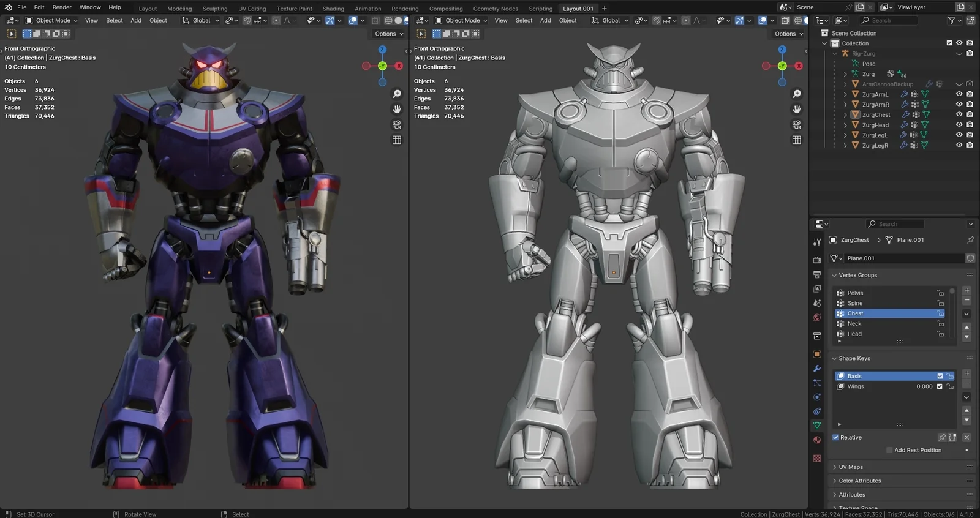This screenshot has height=518, width=980.
Task: Uncheck the Relative shape keys checkbox
Action: tap(835, 437)
